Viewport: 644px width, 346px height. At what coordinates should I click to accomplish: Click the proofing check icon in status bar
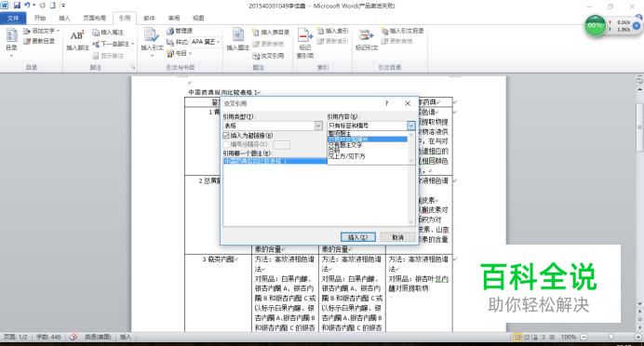pos(74,337)
